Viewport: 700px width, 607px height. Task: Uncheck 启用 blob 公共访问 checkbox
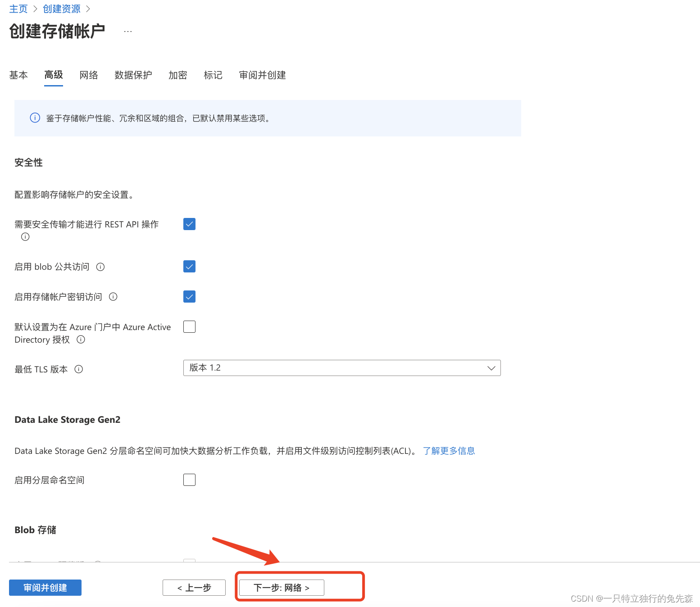pyautogui.click(x=189, y=267)
